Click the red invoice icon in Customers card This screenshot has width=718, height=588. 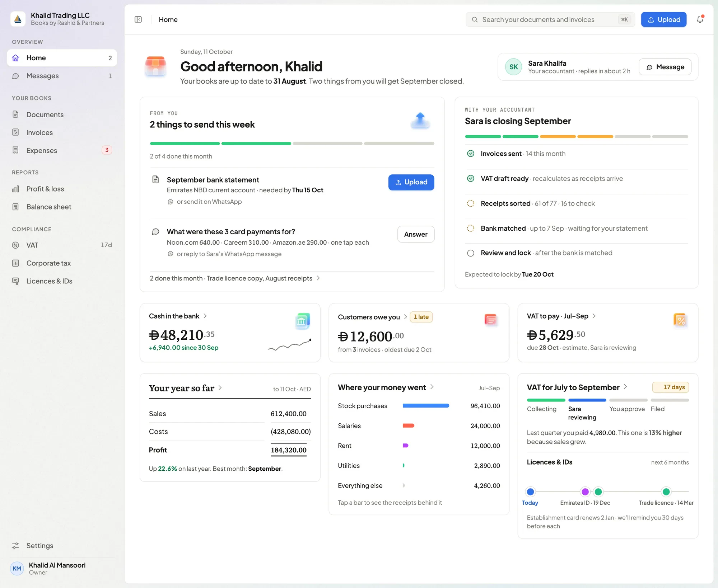click(x=490, y=319)
